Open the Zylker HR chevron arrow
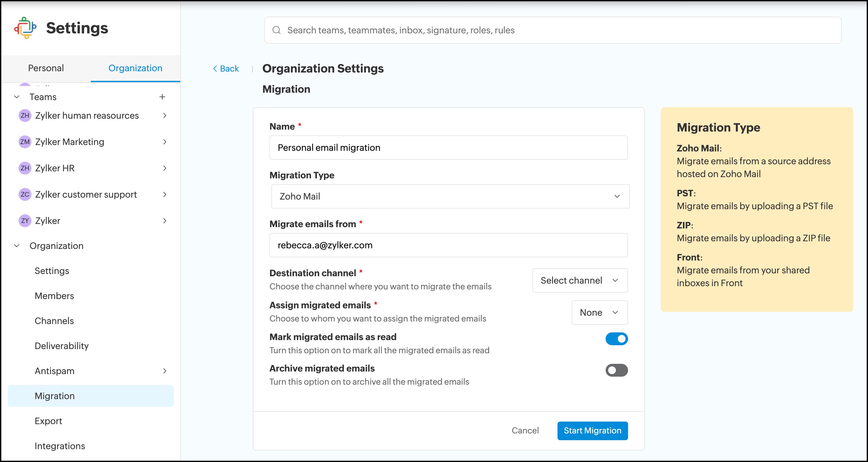The width and height of the screenshot is (868, 462). coord(165,168)
